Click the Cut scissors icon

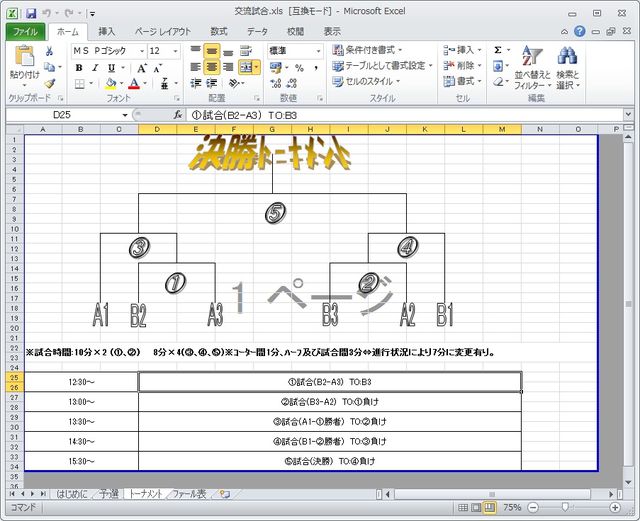click(x=49, y=50)
